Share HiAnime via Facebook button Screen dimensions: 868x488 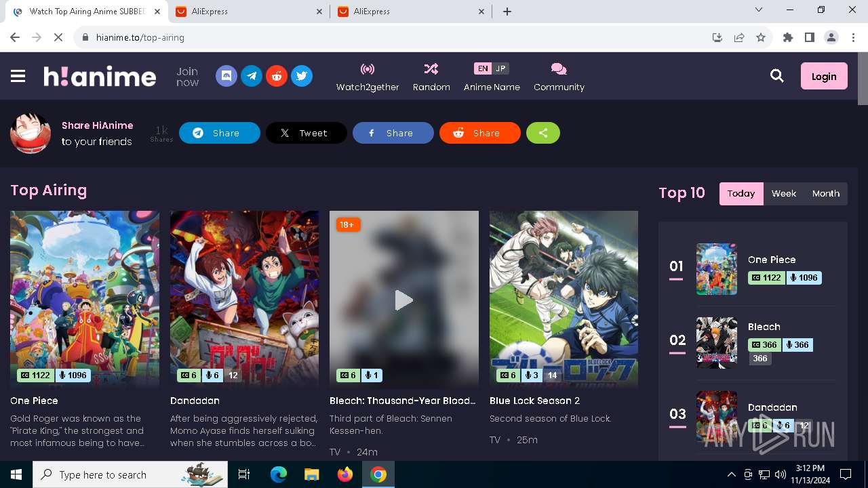click(393, 133)
